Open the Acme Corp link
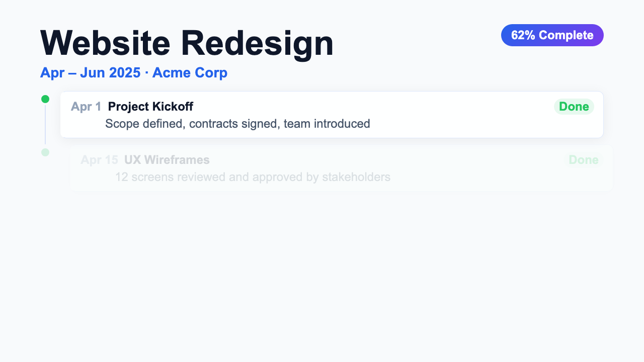 click(190, 72)
